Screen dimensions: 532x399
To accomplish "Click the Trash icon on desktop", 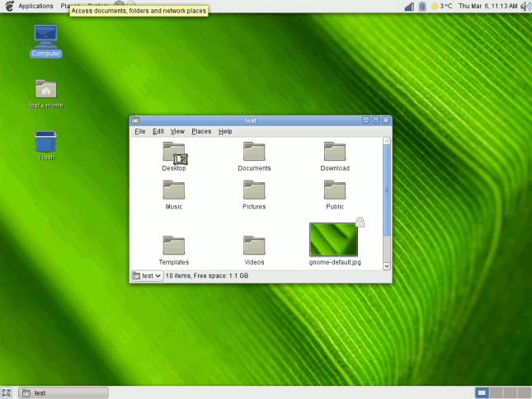I will 46,143.
